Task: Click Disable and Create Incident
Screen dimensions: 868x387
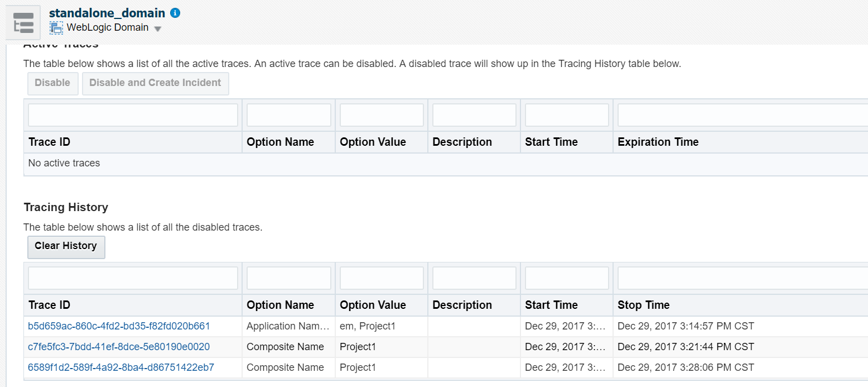Action: pyautogui.click(x=155, y=83)
